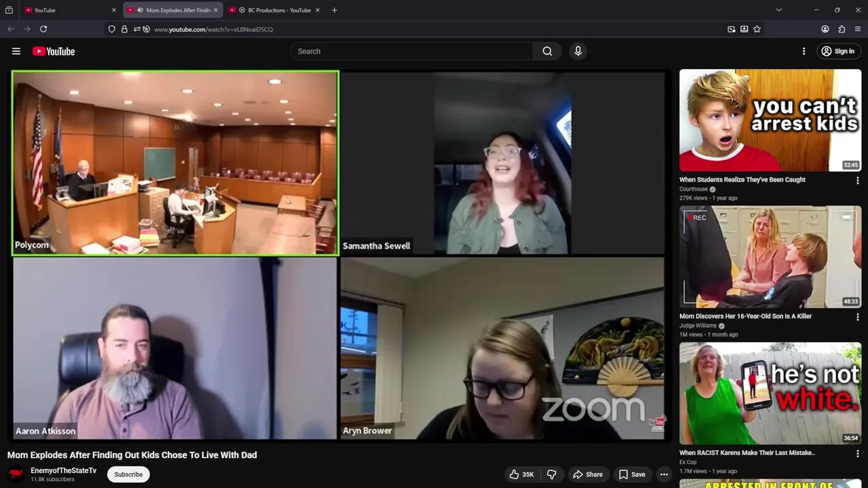Like the video with thumbs up
Viewport: 868px width, 488px height.
pyautogui.click(x=521, y=474)
